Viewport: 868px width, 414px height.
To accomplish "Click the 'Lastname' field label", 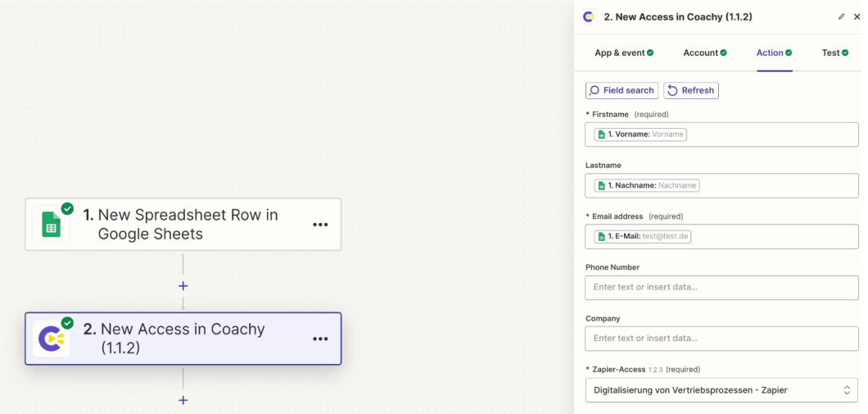I will coord(604,165).
